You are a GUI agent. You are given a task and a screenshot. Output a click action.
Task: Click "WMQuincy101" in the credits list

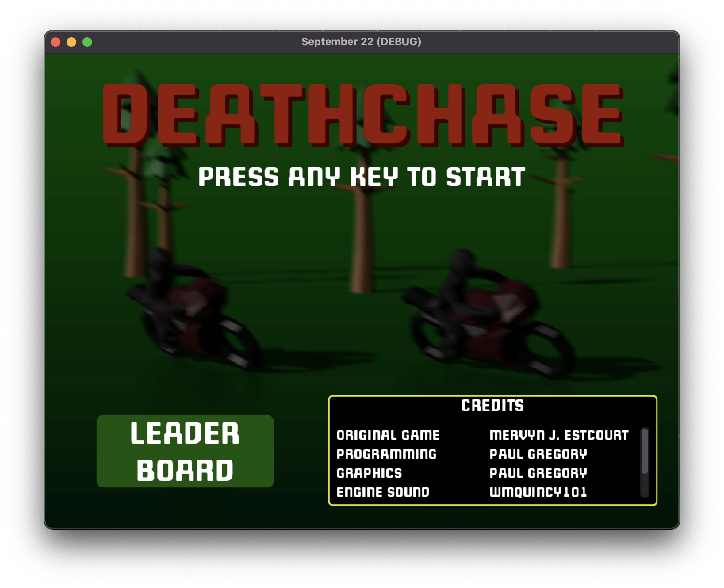538,492
